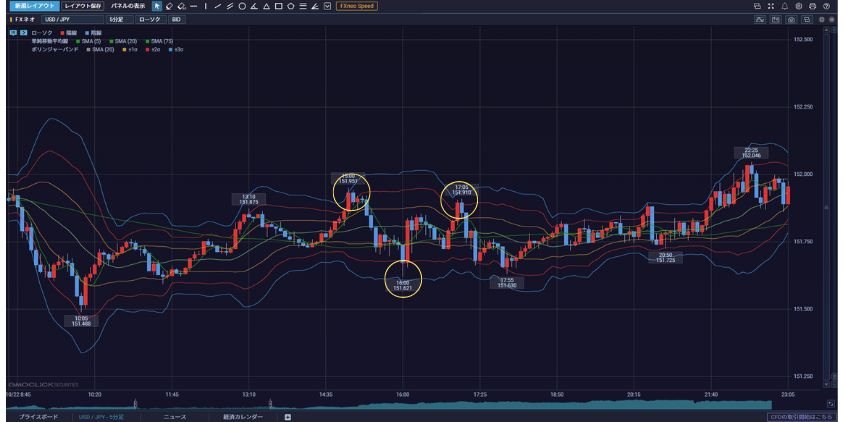
Task: Click the print icon
Action: click(813, 6)
